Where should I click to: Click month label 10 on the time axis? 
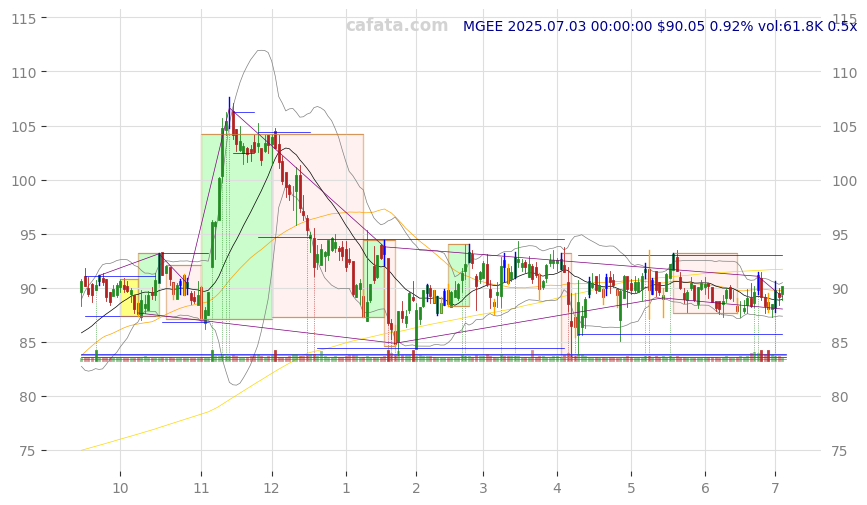[120, 488]
